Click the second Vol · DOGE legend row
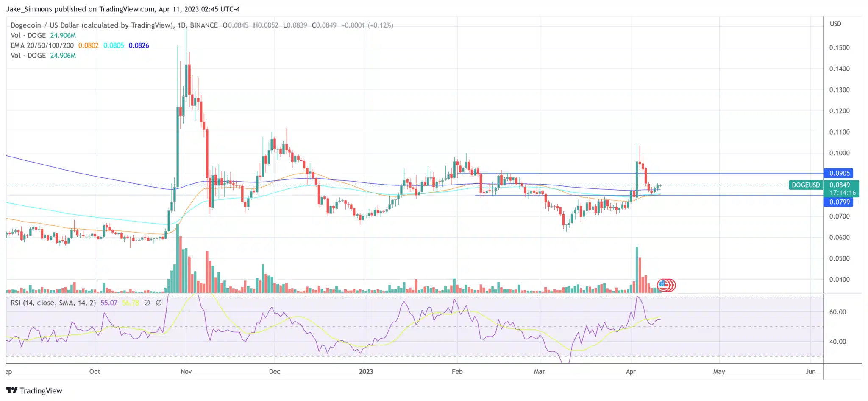 pos(43,56)
